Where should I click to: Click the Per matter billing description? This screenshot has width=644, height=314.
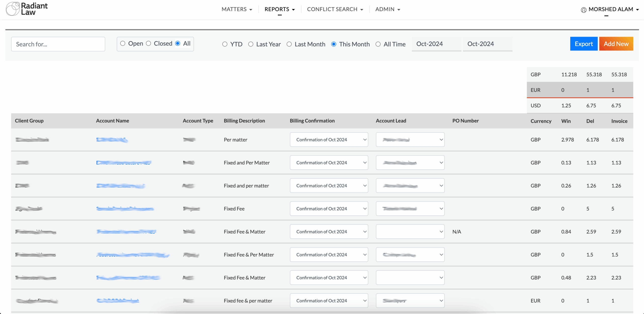(x=235, y=140)
